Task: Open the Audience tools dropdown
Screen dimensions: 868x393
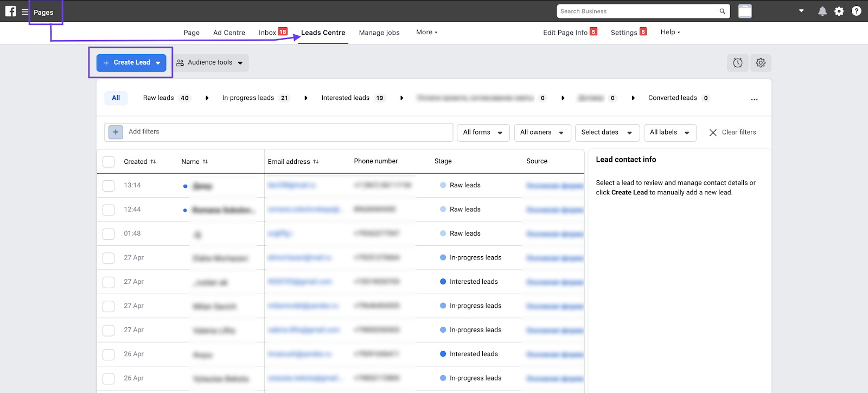Action: coord(212,63)
